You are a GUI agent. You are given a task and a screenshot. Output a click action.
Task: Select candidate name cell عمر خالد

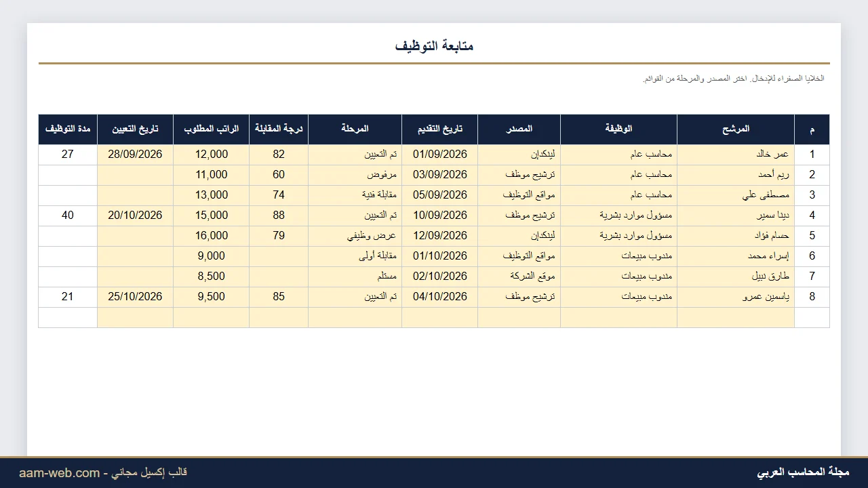coord(736,155)
